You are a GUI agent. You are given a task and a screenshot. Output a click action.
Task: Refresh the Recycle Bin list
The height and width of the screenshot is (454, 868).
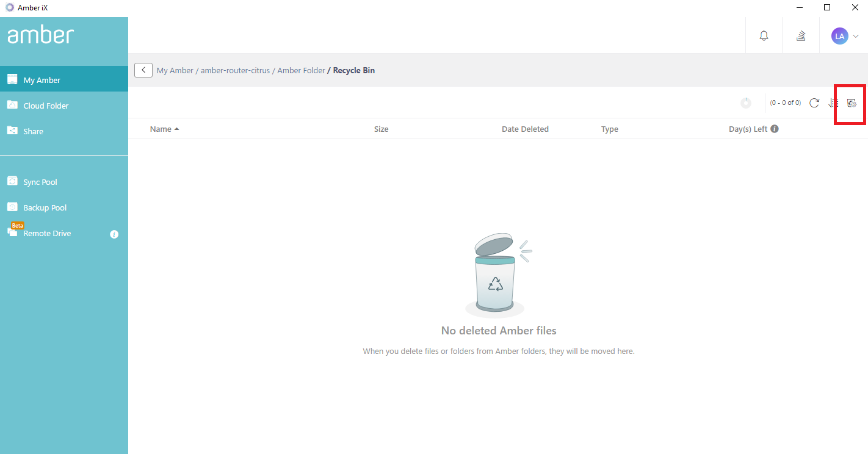pos(814,103)
